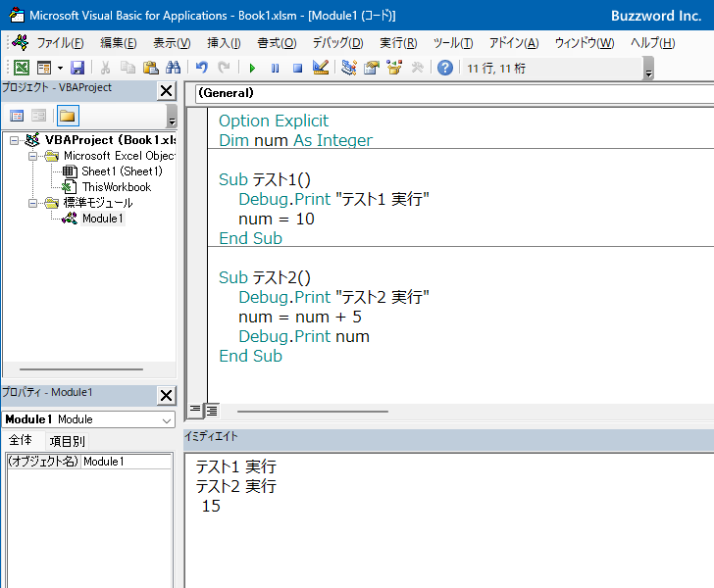Click the Insert UserForm toolbar icon
Screen dimensions: 714x588
coord(44,68)
